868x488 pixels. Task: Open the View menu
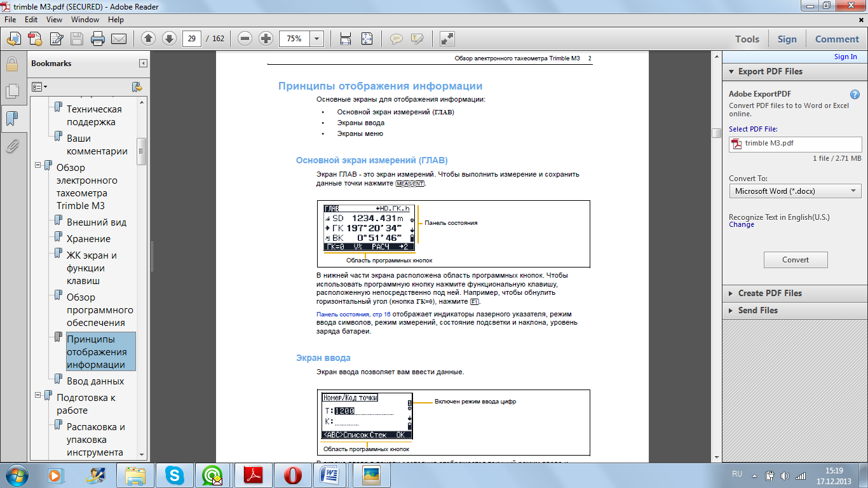pos(54,20)
